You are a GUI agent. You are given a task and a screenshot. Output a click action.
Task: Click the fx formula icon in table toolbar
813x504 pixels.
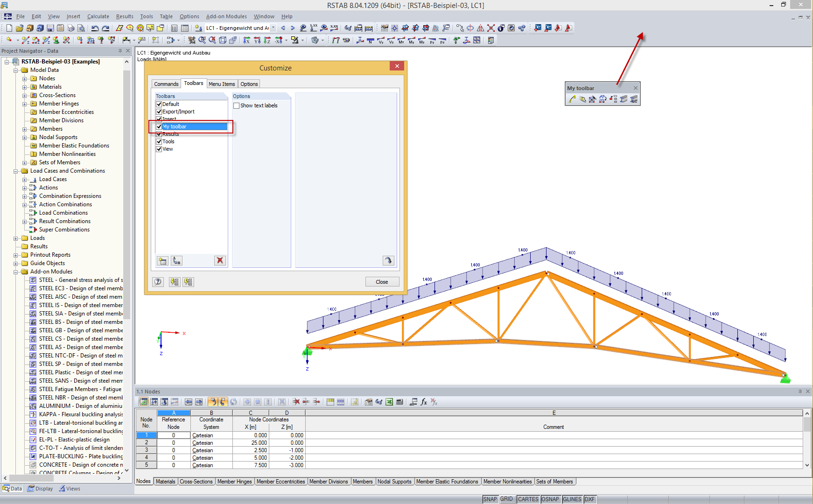[x=424, y=402]
